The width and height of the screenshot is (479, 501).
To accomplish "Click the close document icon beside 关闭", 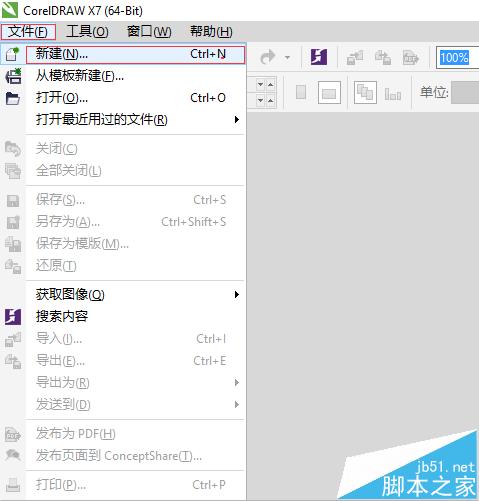I will pyautogui.click(x=13, y=149).
